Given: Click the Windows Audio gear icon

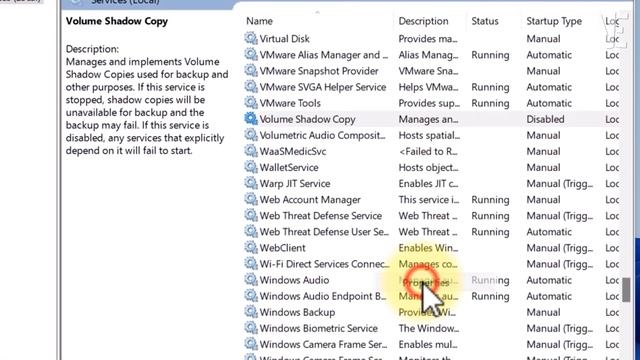Looking at the screenshot, I should tap(251, 280).
